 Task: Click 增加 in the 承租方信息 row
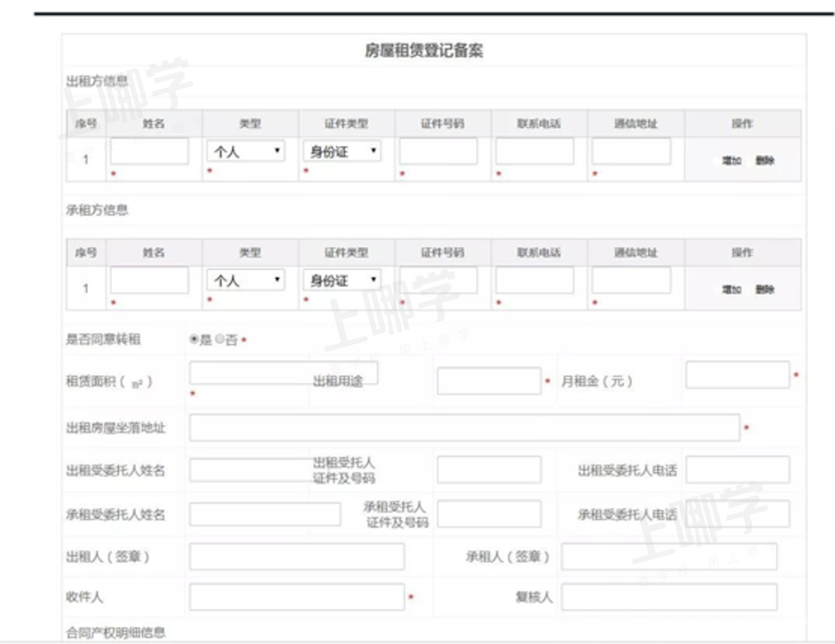(731, 290)
